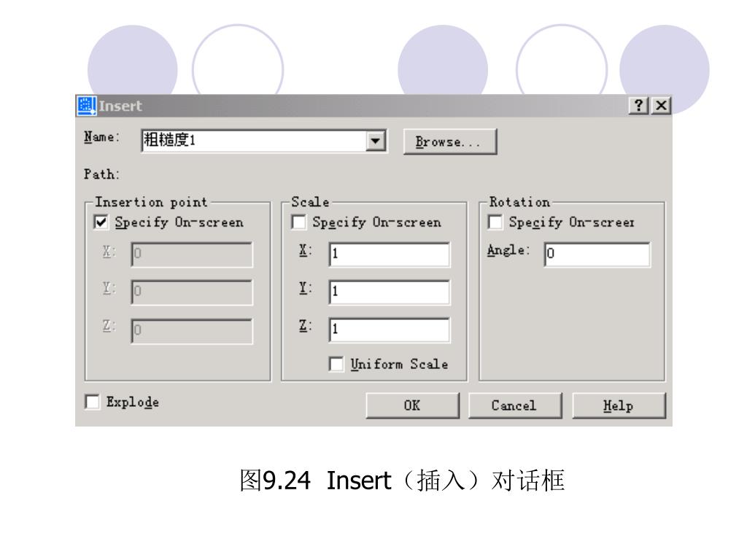The width and height of the screenshot is (747, 560).
Task: Click the Browse... button
Action: click(x=449, y=141)
